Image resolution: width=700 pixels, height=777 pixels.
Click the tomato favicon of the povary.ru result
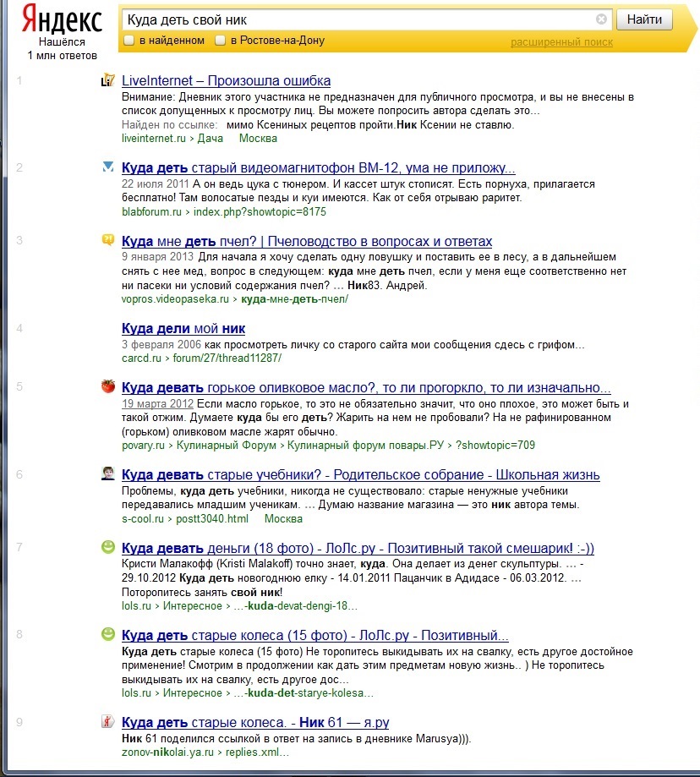(x=108, y=386)
